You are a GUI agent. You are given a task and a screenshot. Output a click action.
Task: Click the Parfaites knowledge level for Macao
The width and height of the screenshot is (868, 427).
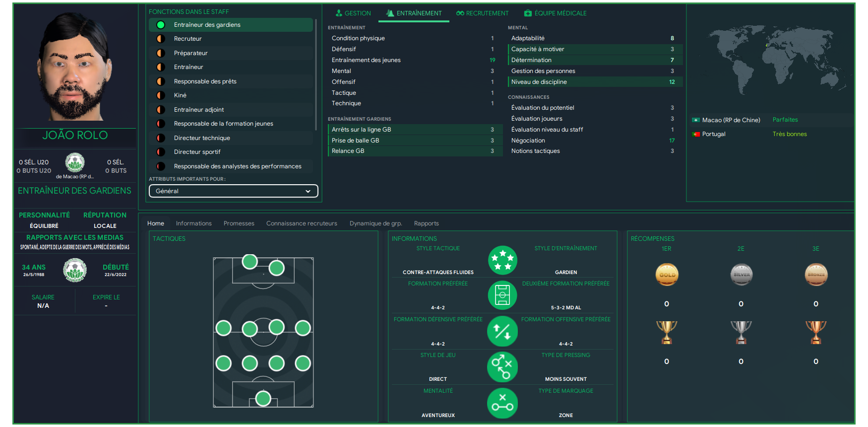pos(785,120)
